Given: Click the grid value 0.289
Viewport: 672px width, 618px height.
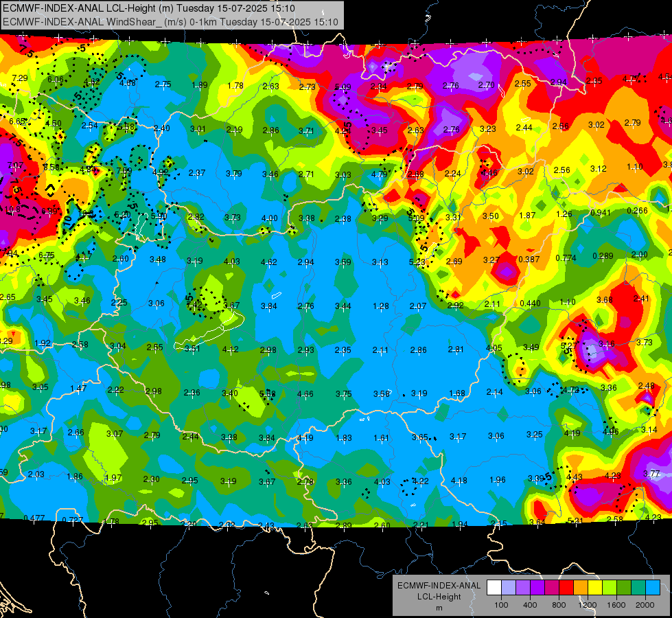Looking at the screenshot, I should coord(603,256).
